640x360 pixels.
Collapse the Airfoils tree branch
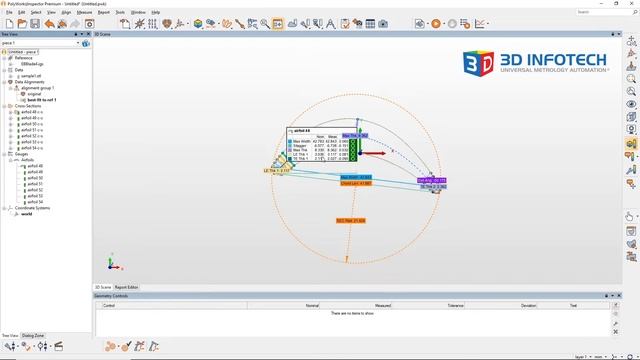point(11,160)
